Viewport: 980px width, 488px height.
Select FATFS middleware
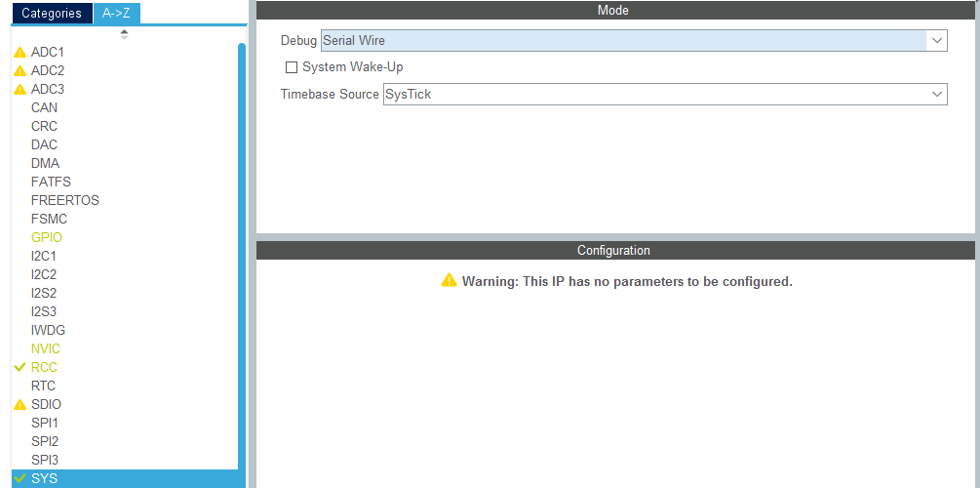point(52,183)
